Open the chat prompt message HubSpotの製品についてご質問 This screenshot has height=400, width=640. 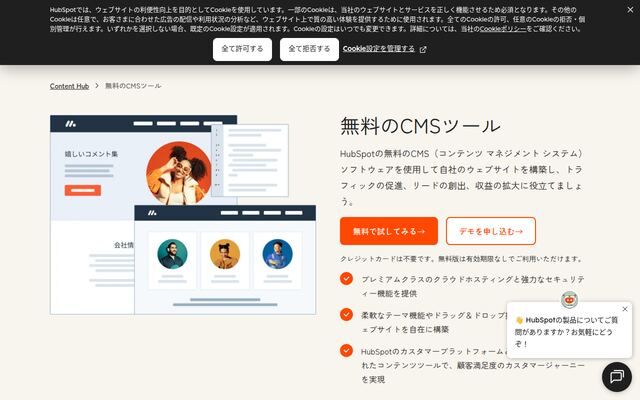coord(567,332)
